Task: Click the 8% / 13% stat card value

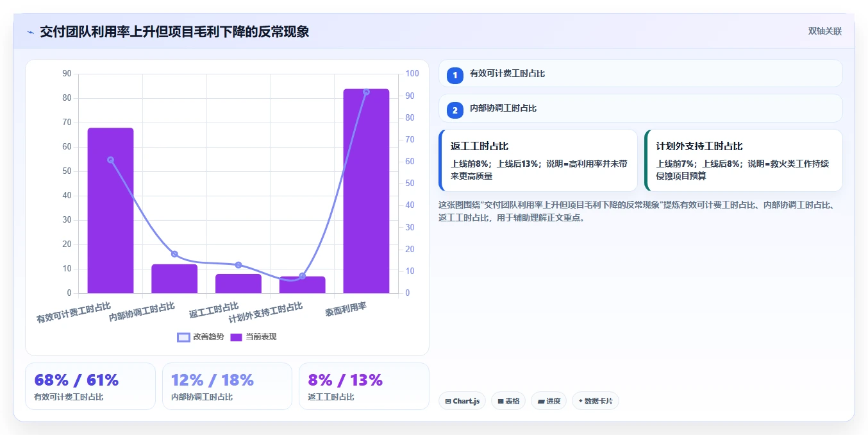Action: (x=345, y=380)
